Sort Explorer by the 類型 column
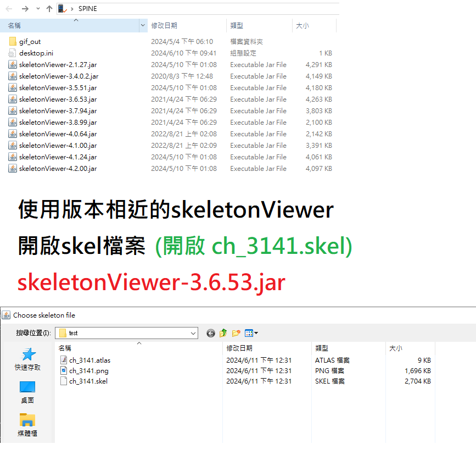Screen dimensions: 476x455 [259, 25]
